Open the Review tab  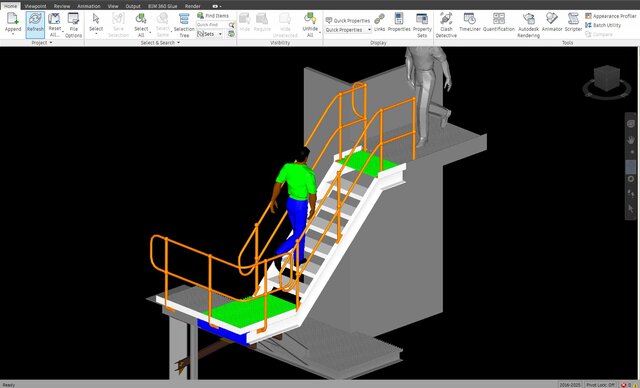(62, 6)
